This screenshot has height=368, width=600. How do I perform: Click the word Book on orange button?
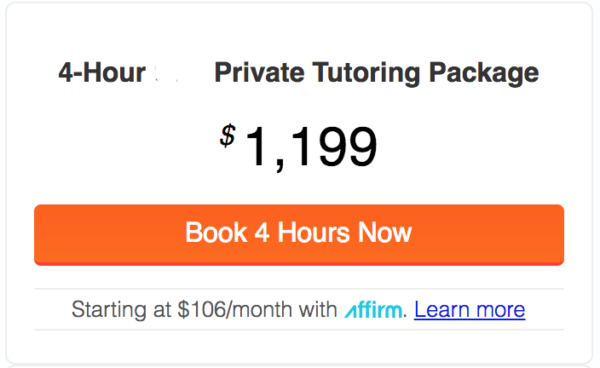coord(216,233)
